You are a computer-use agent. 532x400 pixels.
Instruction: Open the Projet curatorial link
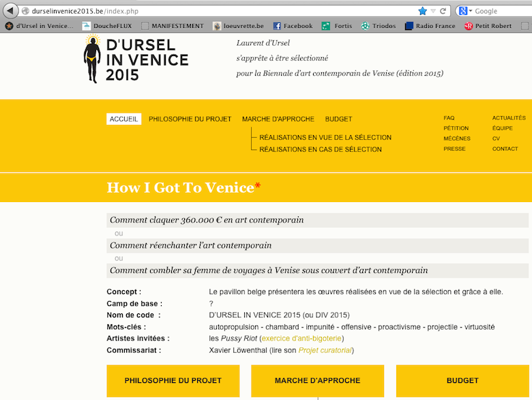325,350
